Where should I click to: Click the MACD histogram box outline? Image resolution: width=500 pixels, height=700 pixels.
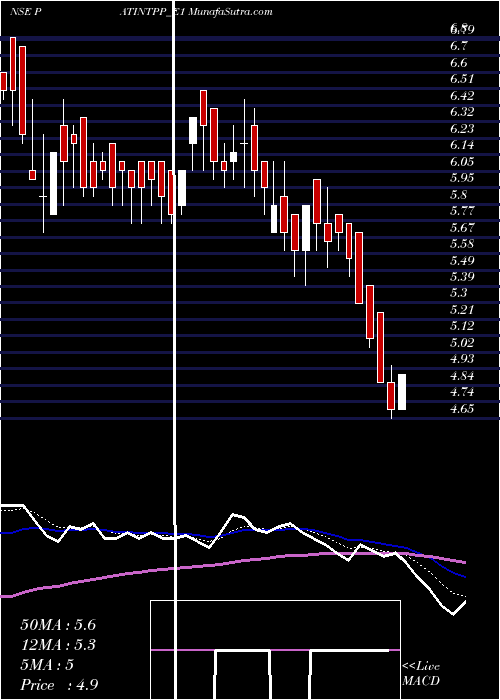275,650
